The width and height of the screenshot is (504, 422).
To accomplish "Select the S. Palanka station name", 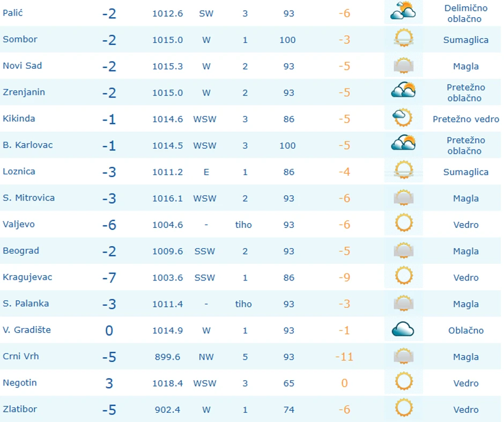I will (x=26, y=303).
